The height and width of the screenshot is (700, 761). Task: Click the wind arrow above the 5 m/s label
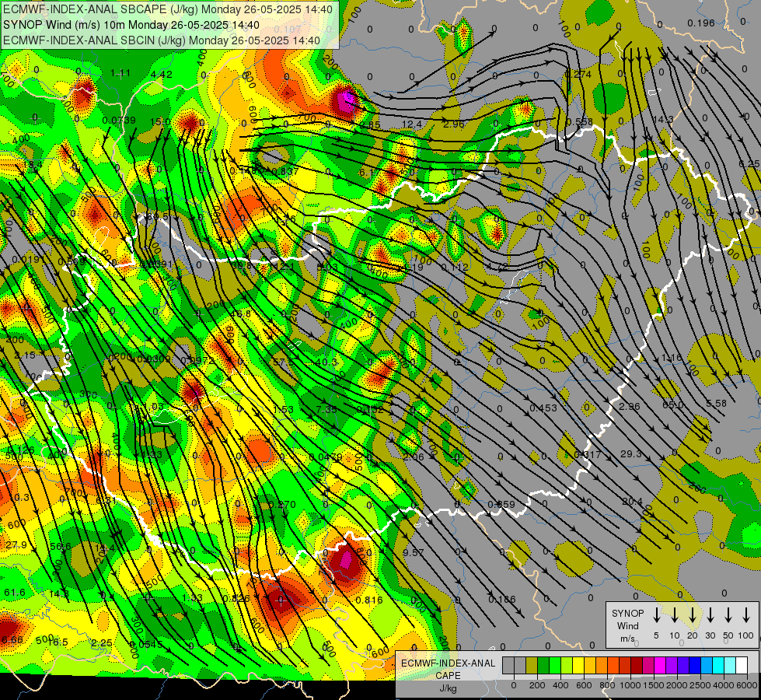tap(656, 615)
